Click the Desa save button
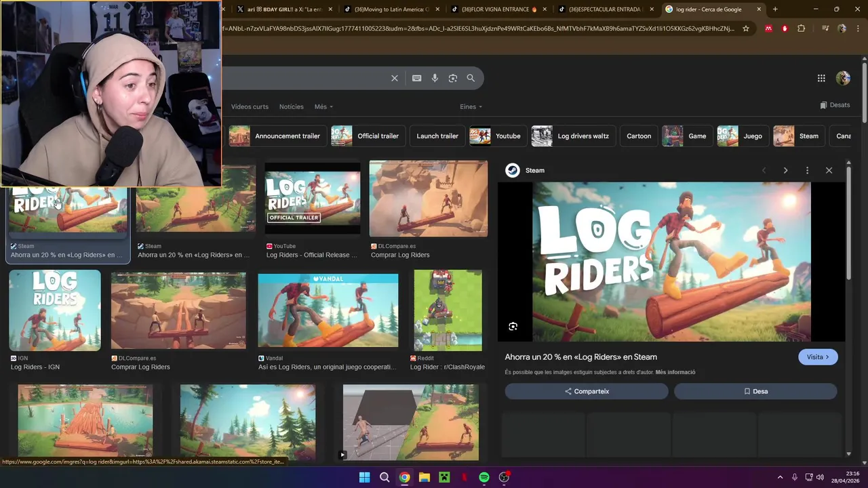 coord(755,391)
